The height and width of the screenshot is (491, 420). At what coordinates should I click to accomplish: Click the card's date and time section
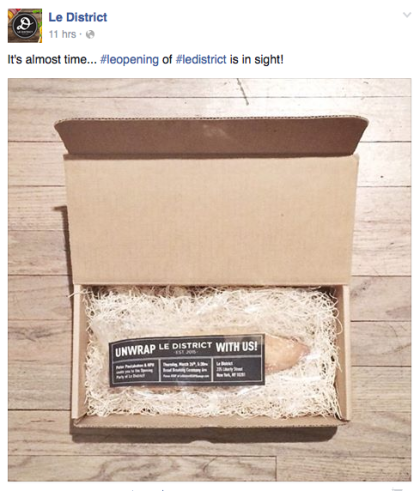[x=187, y=371]
